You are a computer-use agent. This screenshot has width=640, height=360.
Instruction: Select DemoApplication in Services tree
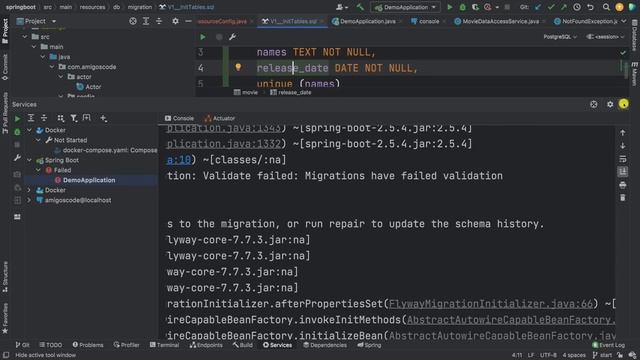pos(89,180)
